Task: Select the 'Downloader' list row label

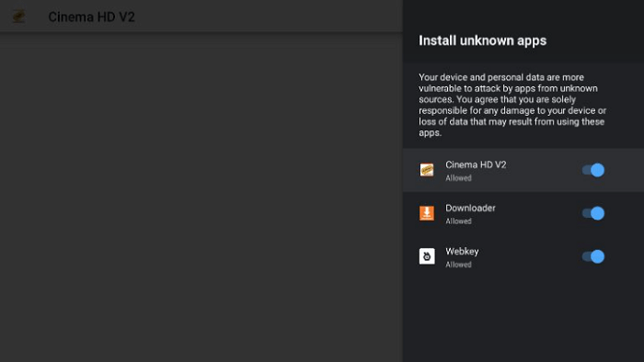Action: pos(470,209)
